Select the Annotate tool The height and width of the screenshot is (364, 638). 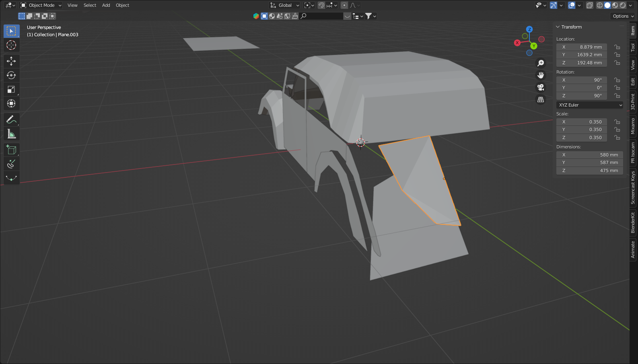point(11,119)
